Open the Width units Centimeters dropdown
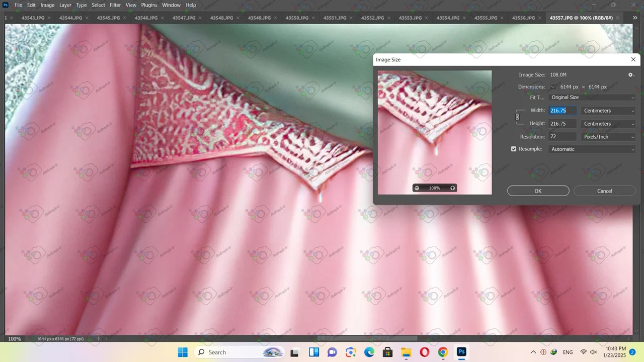 (608, 111)
